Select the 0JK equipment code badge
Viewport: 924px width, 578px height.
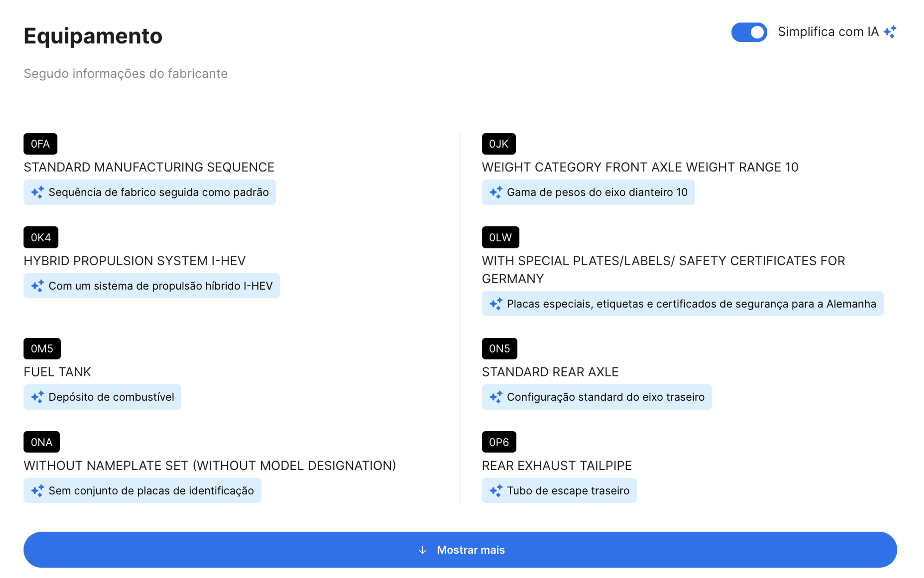(499, 144)
